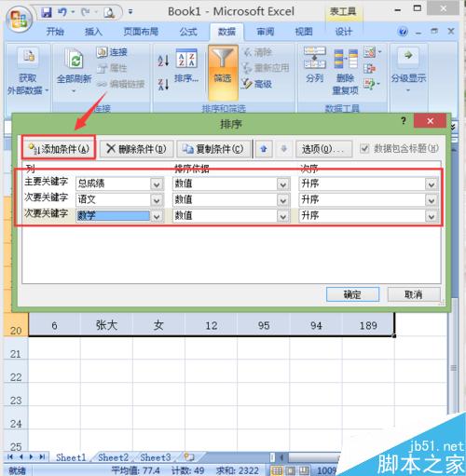The image size is (466, 476).
Task: Expand sort-on dropdown for 数学 row
Action: (x=282, y=216)
